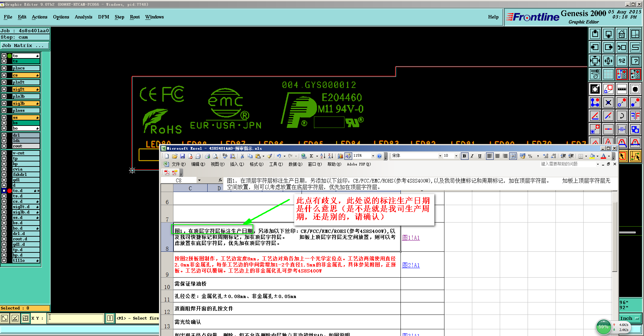The width and height of the screenshot is (644, 336).
Task: Click the red font color swatch
Action: tap(604, 156)
